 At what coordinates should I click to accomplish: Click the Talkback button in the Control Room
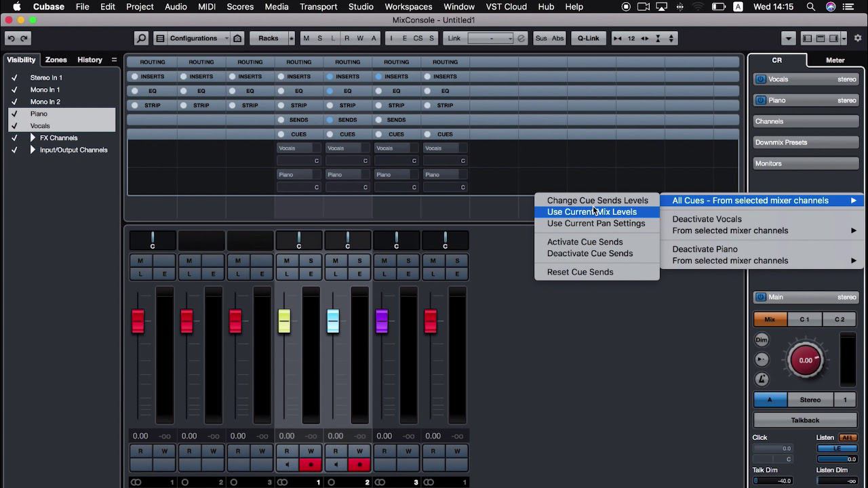point(805,420)
